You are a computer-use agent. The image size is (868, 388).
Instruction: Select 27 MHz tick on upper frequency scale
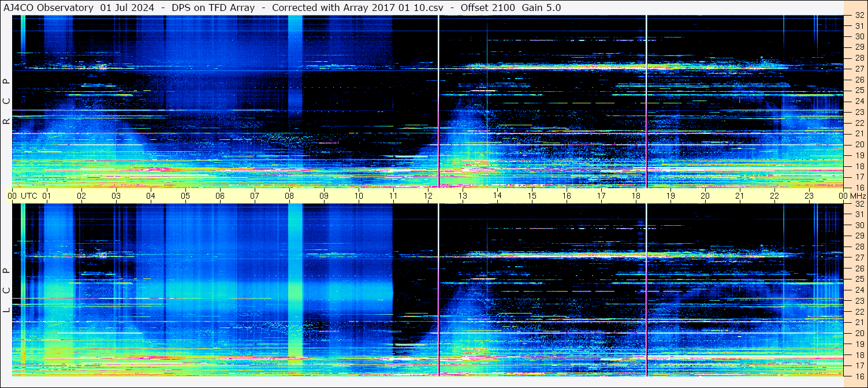[x=859, y=69]
